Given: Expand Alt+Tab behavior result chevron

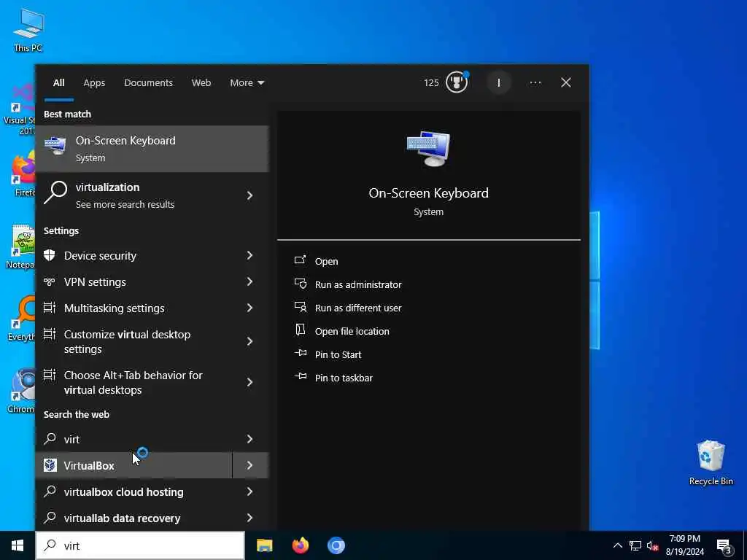Looking at the screenshot, I should (x=249, y=382).
